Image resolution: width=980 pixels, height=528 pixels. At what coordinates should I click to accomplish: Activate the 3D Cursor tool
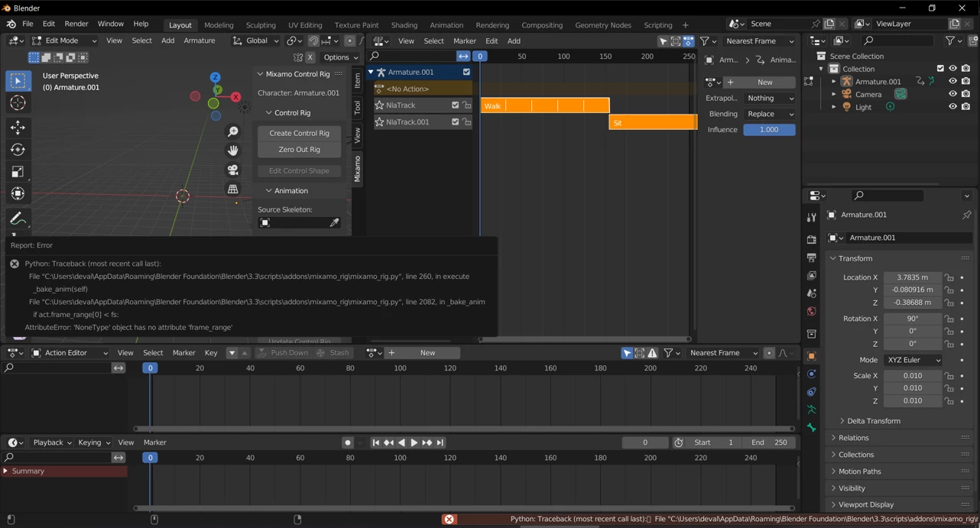point(18,103)
